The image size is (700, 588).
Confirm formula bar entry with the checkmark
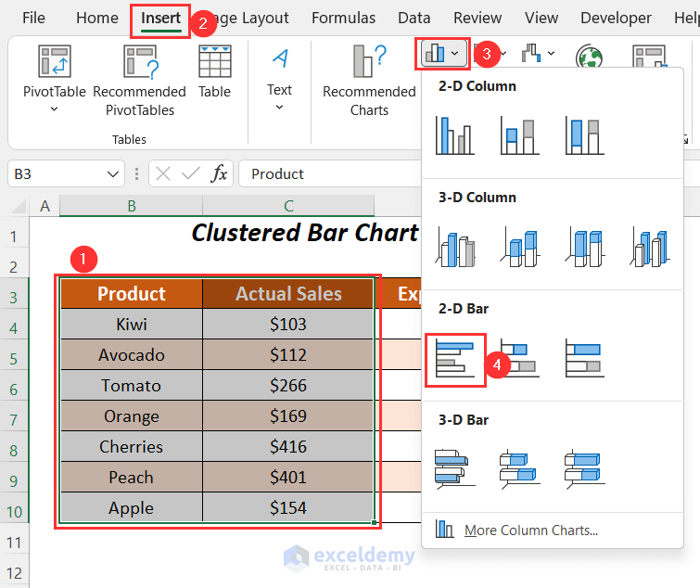tap(191, 173)
